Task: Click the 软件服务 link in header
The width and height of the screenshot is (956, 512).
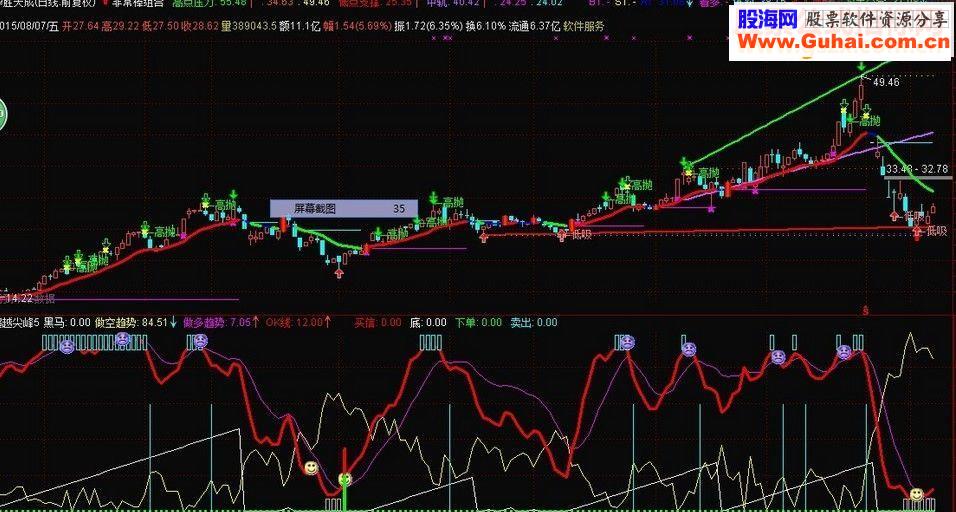Action: tap(583, 26)
